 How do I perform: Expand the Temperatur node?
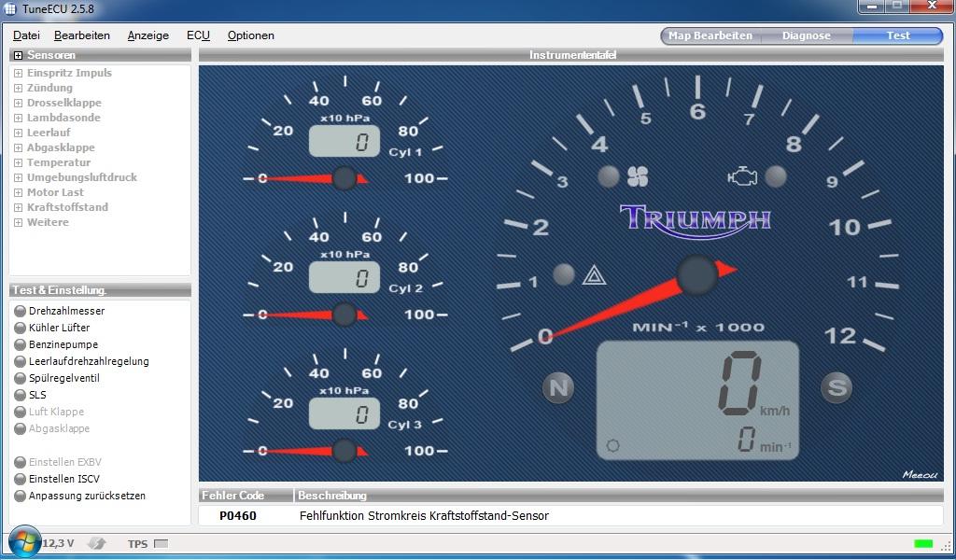tap(19, 162)
